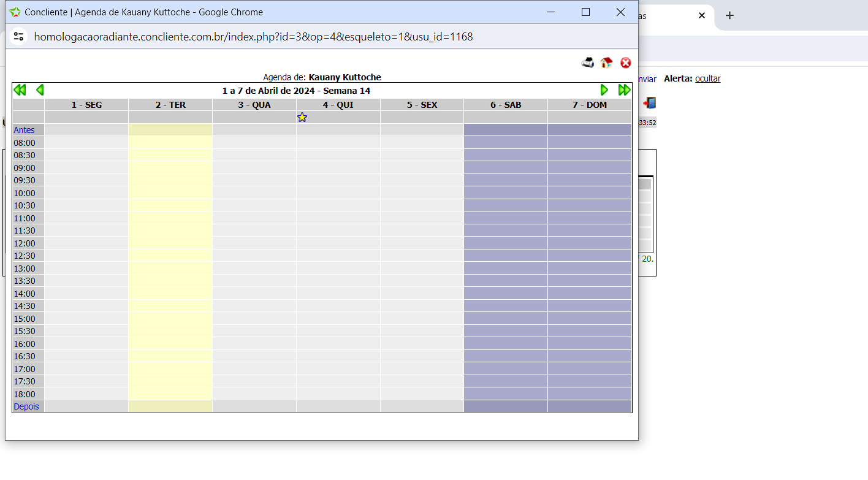Close the background browser tab
This screenshot has height=480, width=868.
(x=702, y=16)
